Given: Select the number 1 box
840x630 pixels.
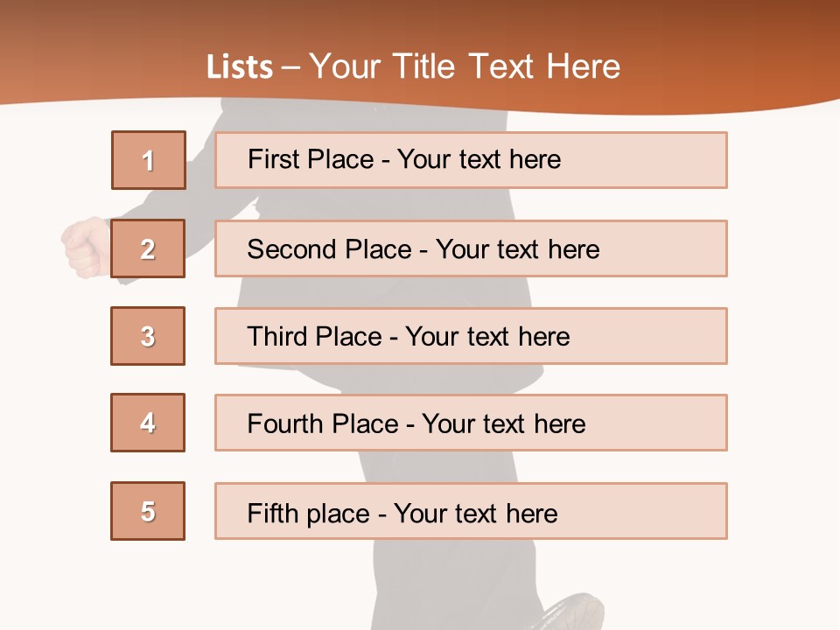Looking at the screenshot, I should [149, 160].
